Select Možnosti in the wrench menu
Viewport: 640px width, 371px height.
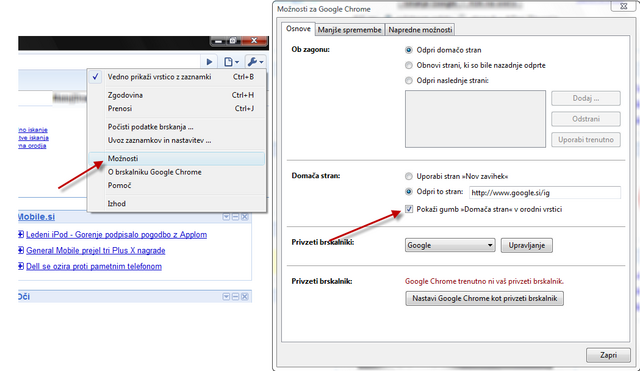(x=177, y=158)
